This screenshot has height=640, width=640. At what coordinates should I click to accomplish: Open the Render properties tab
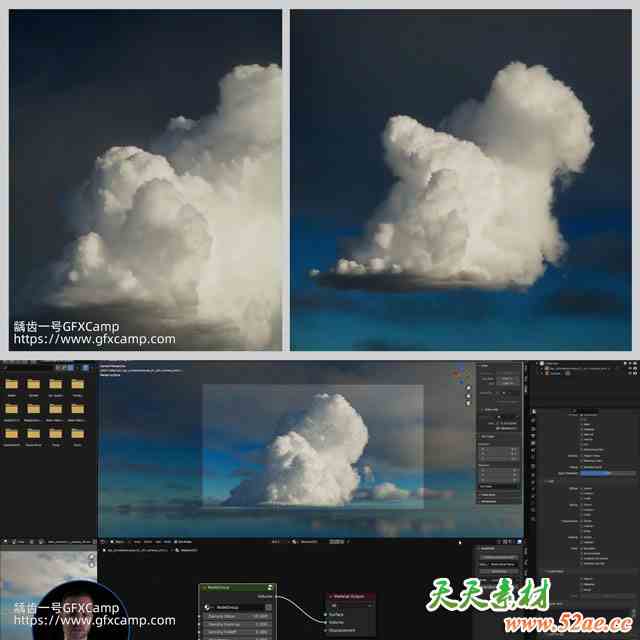(533, 420)
